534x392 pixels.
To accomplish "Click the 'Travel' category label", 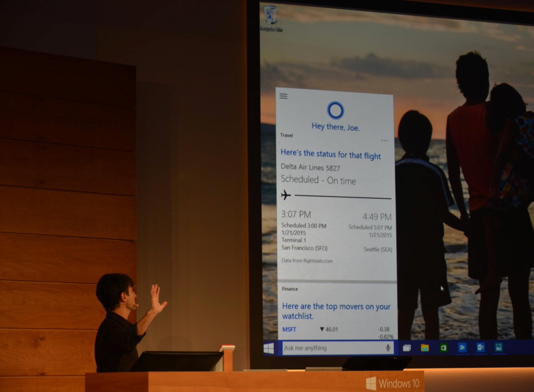I will coord(287,135).
